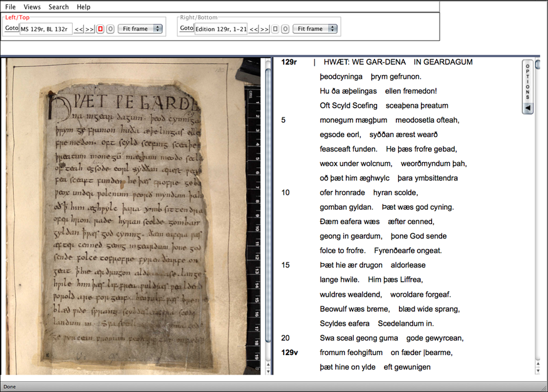Open the File menu
This screenshot has width=548, height=392.
(x=10, y=7)
